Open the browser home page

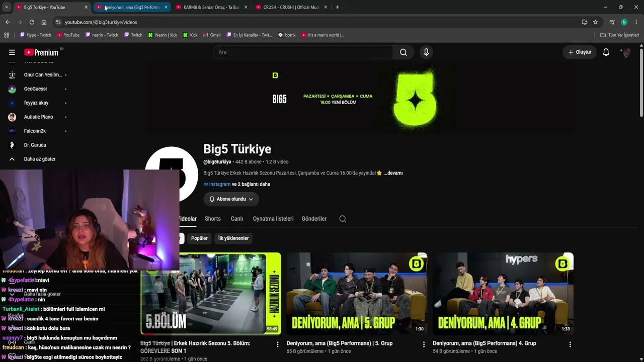click(x=44, y=22)
